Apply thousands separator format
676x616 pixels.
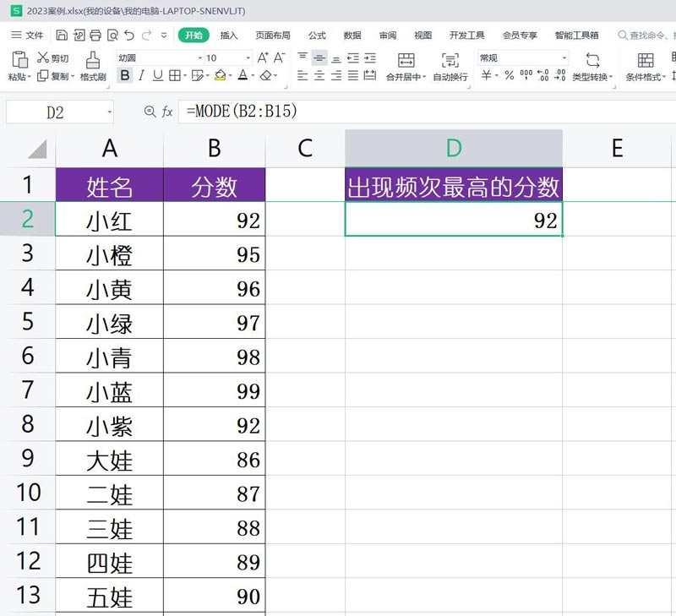click(526, 76)
